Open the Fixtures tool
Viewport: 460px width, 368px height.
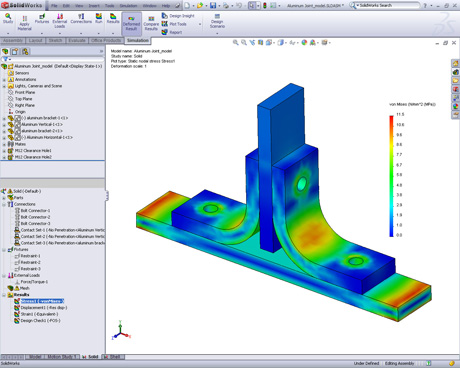tap(42, 19)
